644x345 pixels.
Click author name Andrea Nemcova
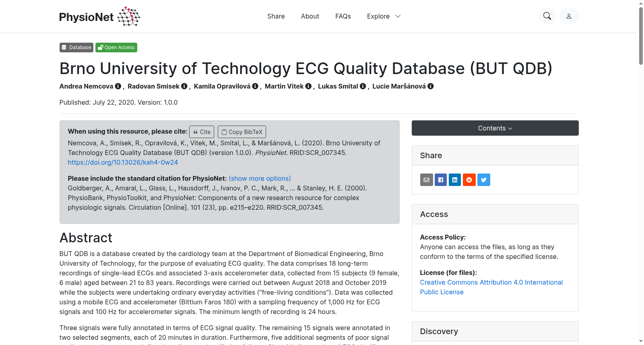(x=87, y=86)
